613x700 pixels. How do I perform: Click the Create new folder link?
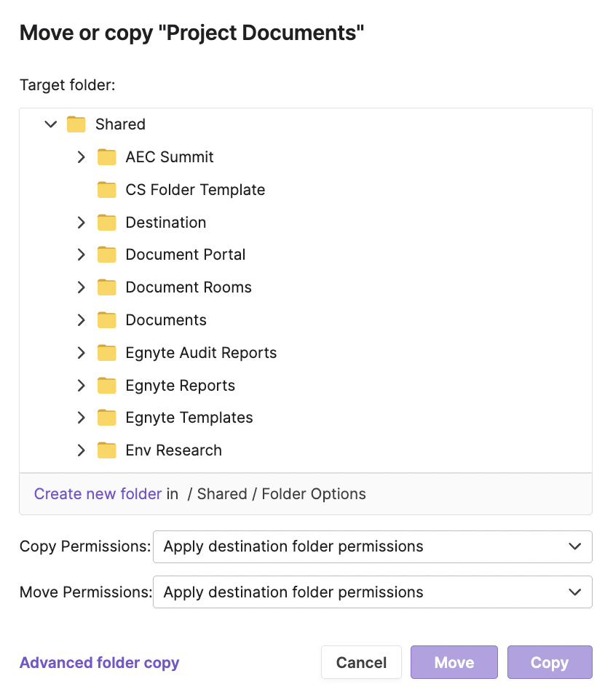[x=98, y=494]
